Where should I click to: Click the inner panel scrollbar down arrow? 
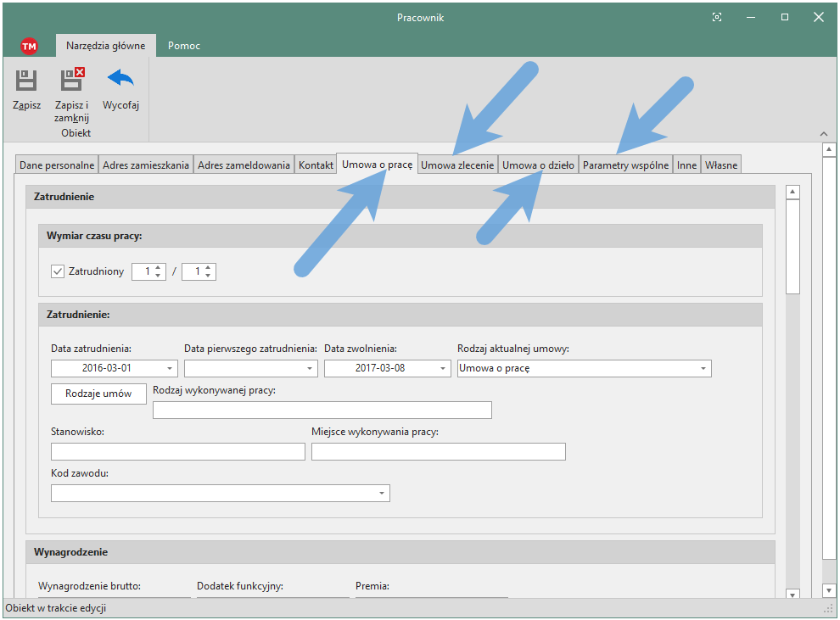click(x=793, y=595)
